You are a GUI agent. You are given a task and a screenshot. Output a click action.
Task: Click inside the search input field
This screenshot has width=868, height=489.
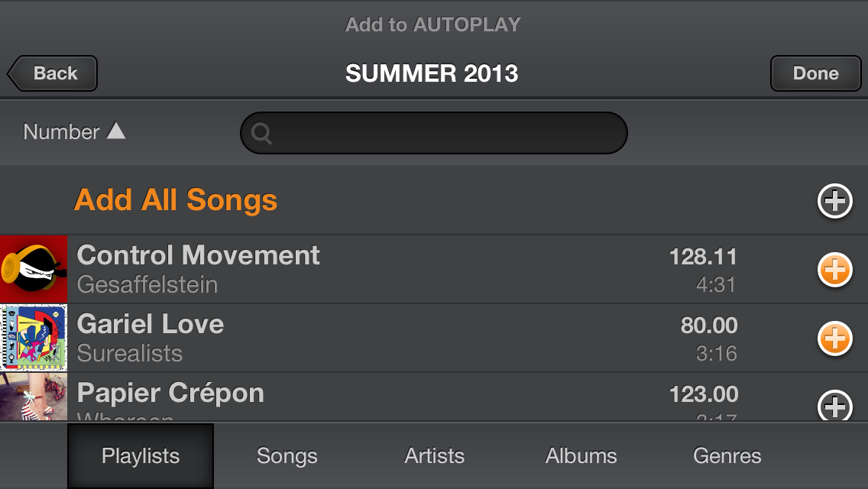[447, 134]
